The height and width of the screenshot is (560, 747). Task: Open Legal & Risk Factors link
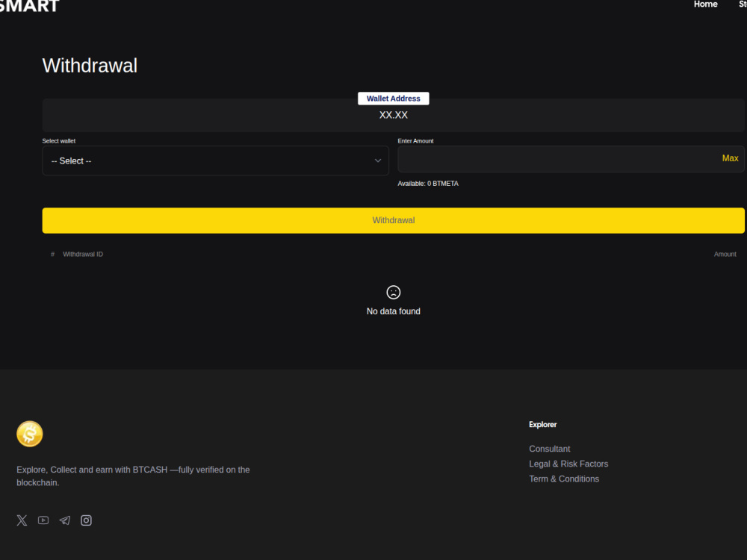[x=568, y=464]
